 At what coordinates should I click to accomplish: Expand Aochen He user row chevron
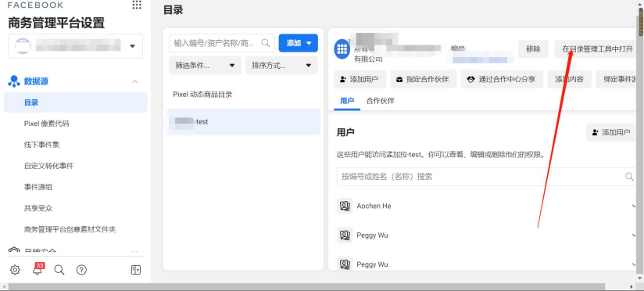[x=634, y=206]
